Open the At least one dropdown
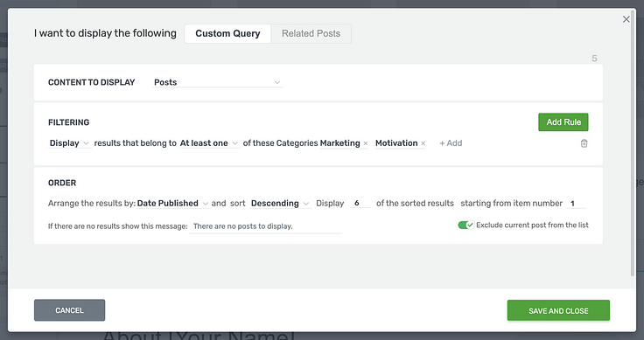Screen dimensions: 644x340 point(208,143)
